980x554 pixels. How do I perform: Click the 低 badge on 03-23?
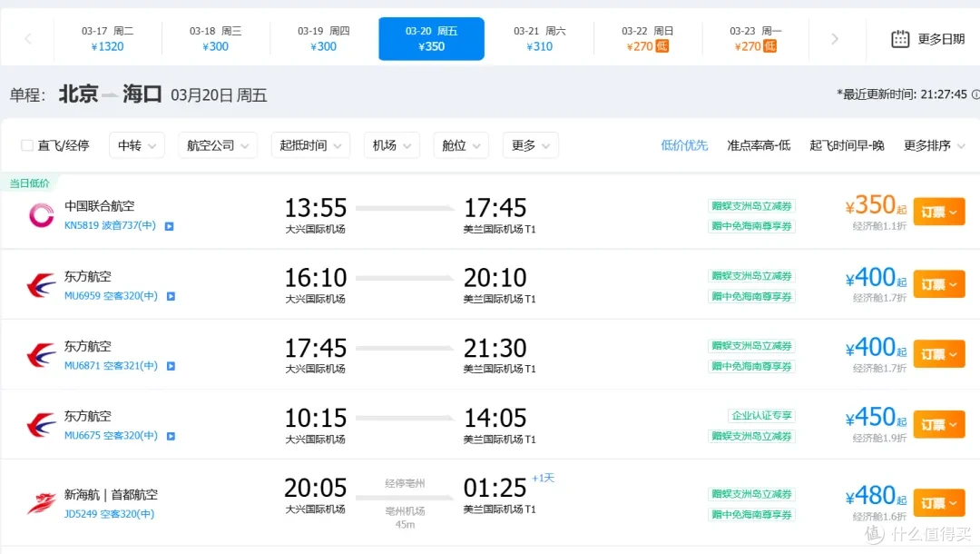770,46
